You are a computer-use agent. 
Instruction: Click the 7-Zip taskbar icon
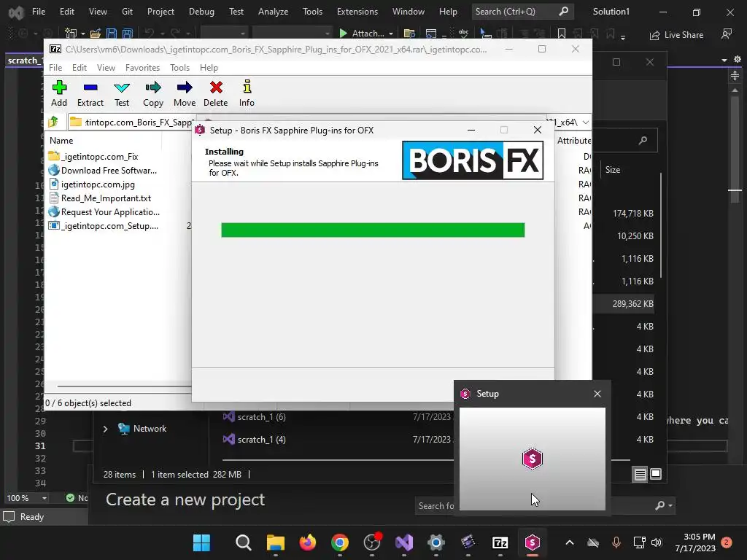(500, 542)
